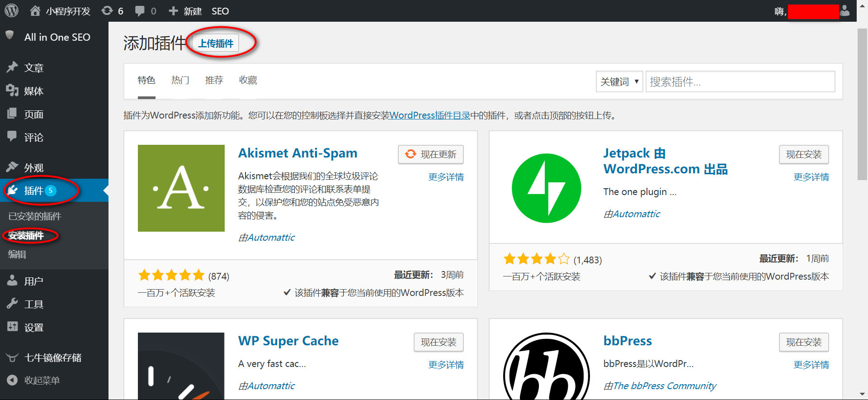Click 现在安装 for WP Super Cache
The image size is (868, 400).
(439, 342)
